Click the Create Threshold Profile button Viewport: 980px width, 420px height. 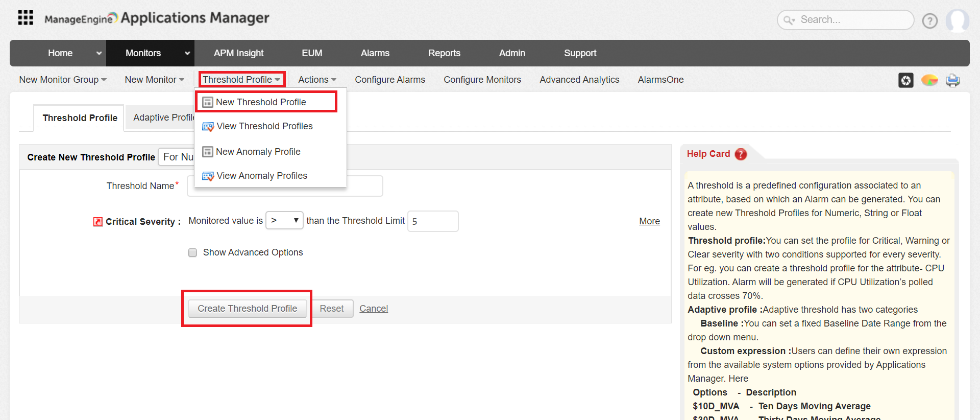click(x=248, y=309)
